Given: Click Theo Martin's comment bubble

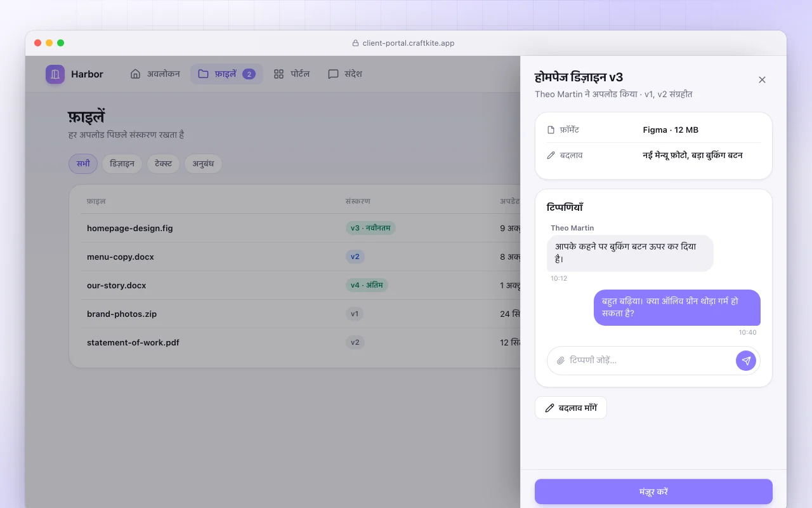Looking at the screenshot, I should click(x=630, y=253).
